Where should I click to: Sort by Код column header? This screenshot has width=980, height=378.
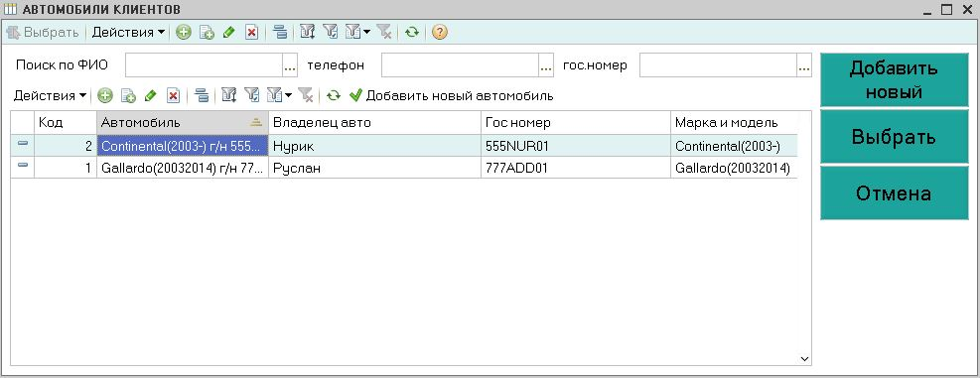(65, 122)
